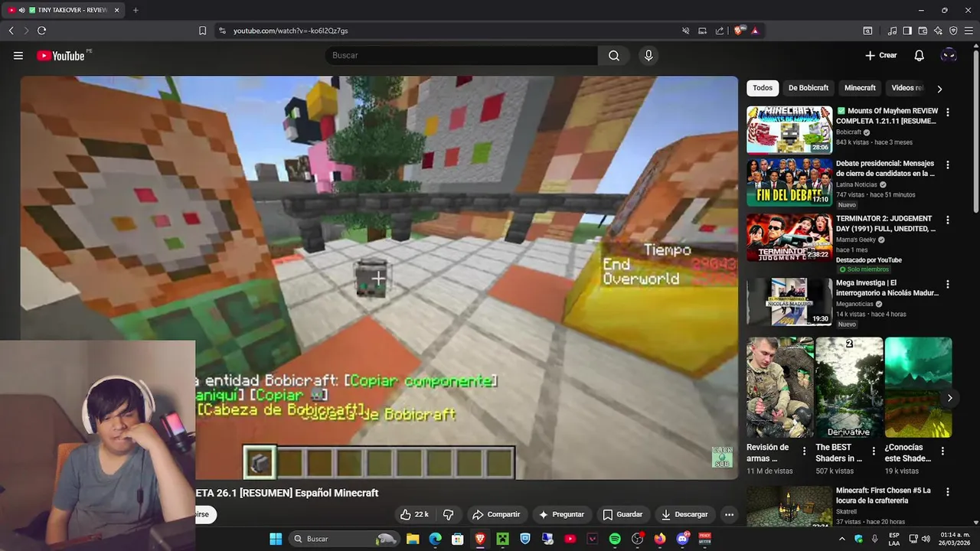Open the browser main menu

[969, 31]
